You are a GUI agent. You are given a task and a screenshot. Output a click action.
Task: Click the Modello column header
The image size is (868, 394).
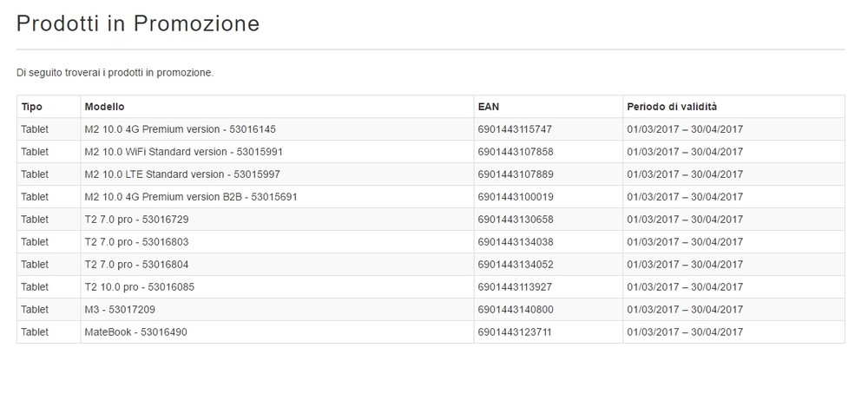tap(278, 107)
